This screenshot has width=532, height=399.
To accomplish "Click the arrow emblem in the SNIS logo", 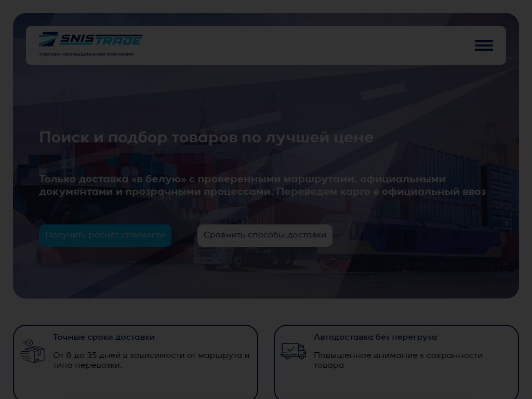I will (x=48, y=38).
